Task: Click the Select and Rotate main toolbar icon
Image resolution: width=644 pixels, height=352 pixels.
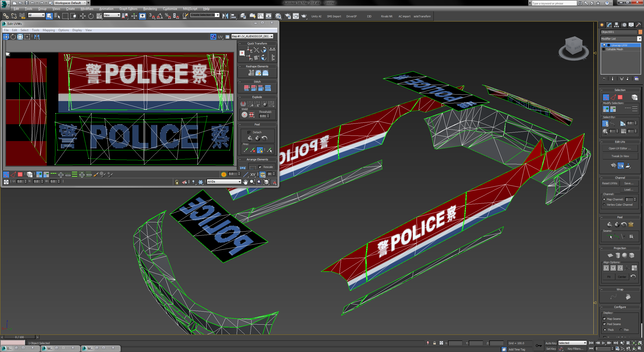Action: click(x=91, y=16)
